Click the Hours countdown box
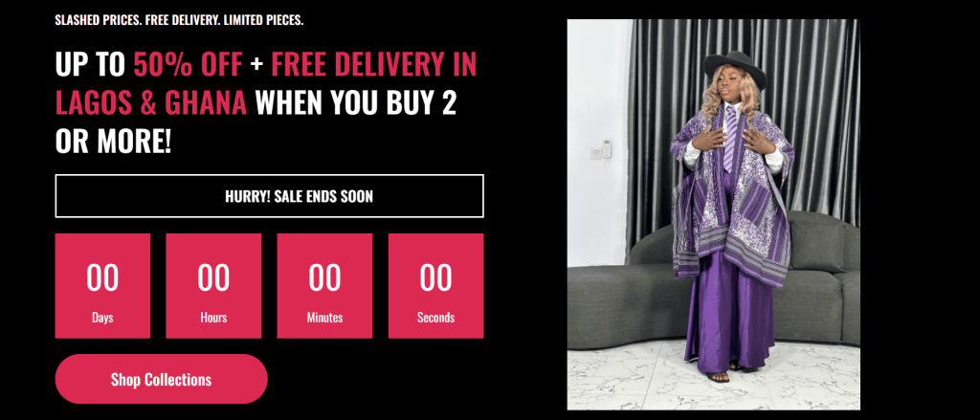 [x=213, y=286]
